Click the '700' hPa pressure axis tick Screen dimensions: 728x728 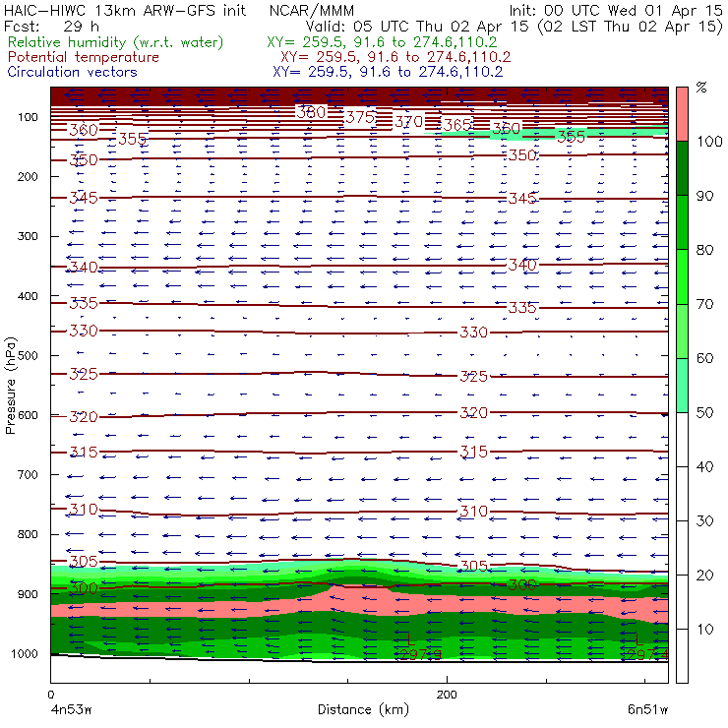coord(28,474)
